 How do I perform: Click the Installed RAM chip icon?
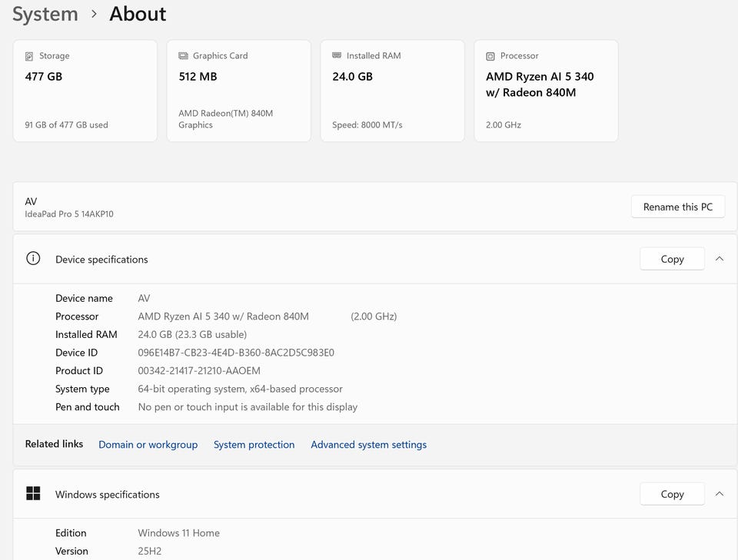point(337,56)
